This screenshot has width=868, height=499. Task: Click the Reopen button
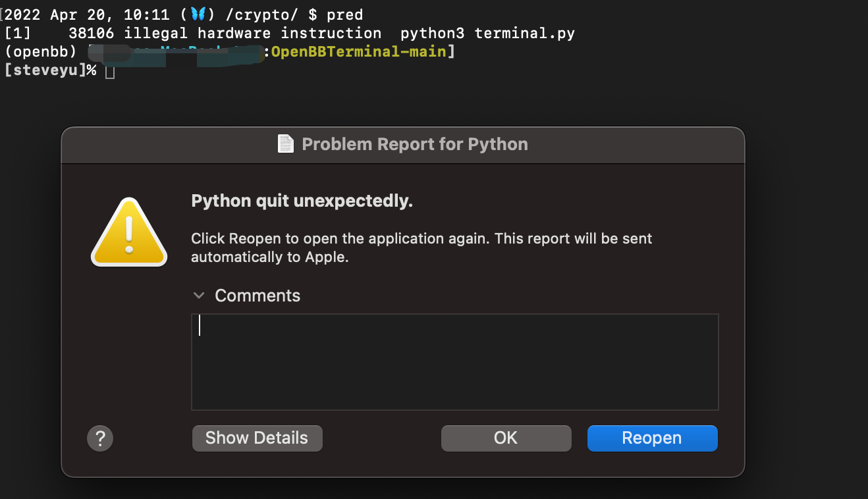pos(652,438)
